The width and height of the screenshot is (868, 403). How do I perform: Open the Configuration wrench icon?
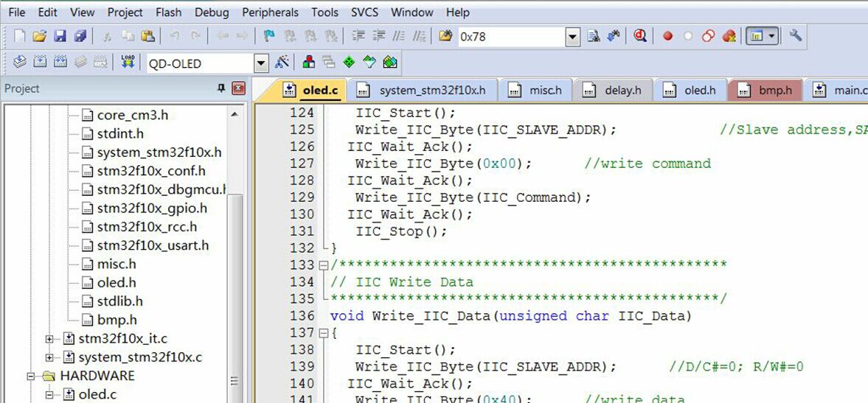(x=795, y=36)
